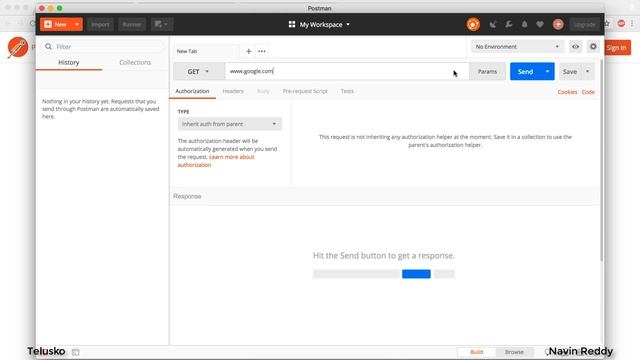The image size is (640, 360).
Task: Click the environment quick look eye icon
Action: 575,47
